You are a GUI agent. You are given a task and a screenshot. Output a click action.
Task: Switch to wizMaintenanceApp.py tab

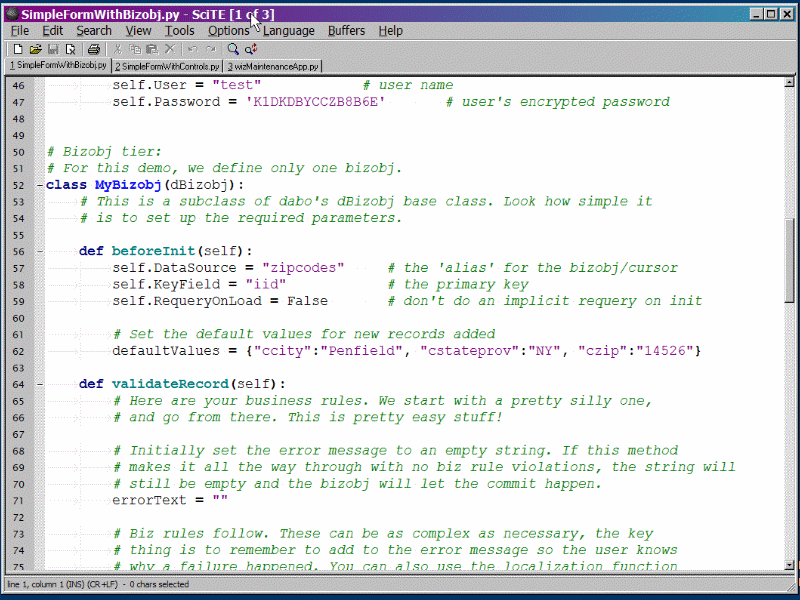click(273, 66)
